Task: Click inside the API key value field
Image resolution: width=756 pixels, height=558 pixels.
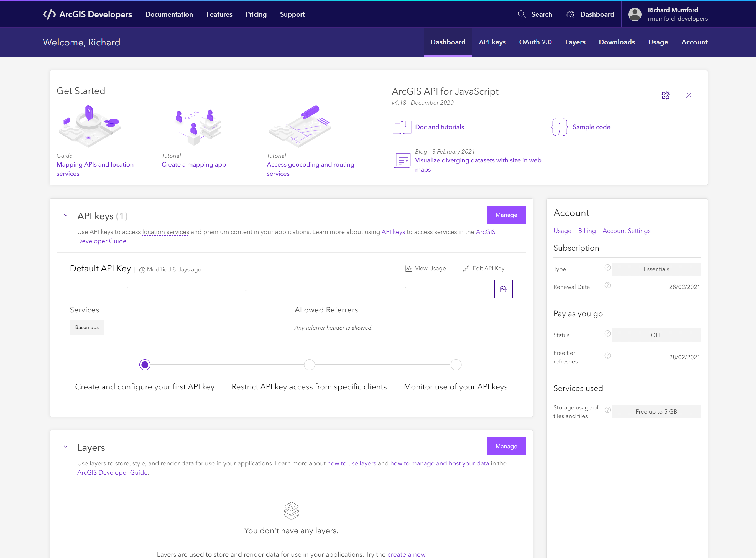Action: click(x=282, y=289)
